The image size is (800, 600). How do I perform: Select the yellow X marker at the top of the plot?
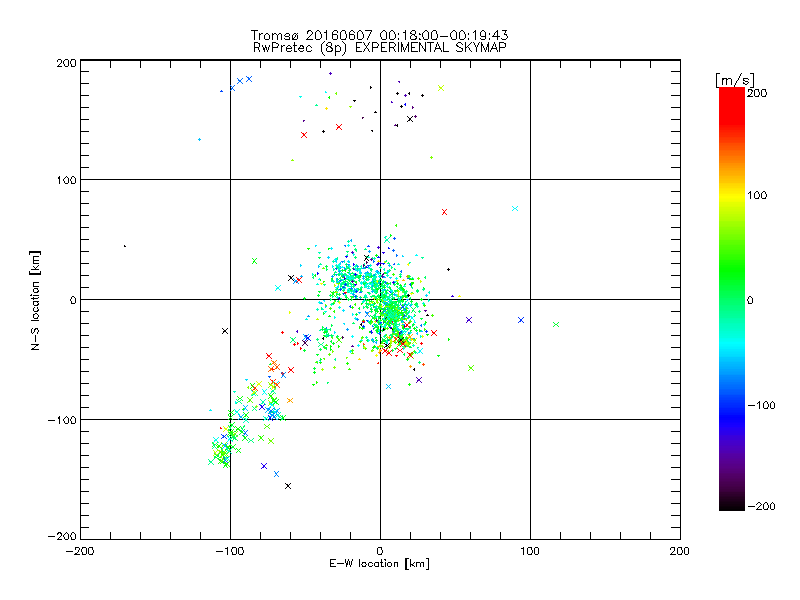click(440, 88)
